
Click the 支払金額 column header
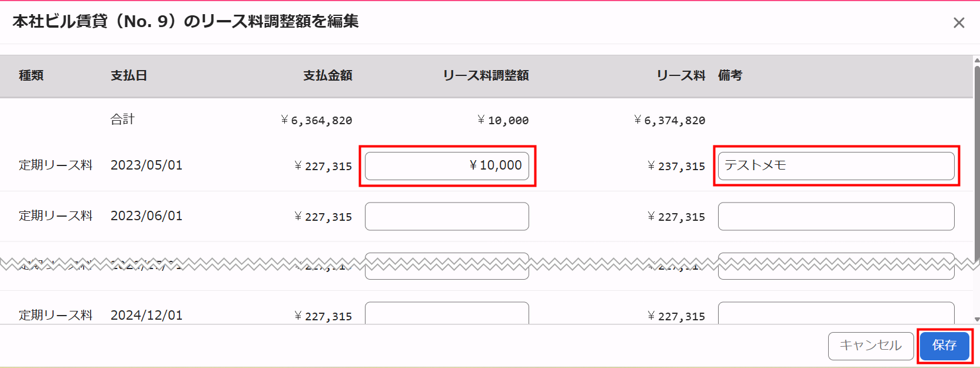pos(327,75)
